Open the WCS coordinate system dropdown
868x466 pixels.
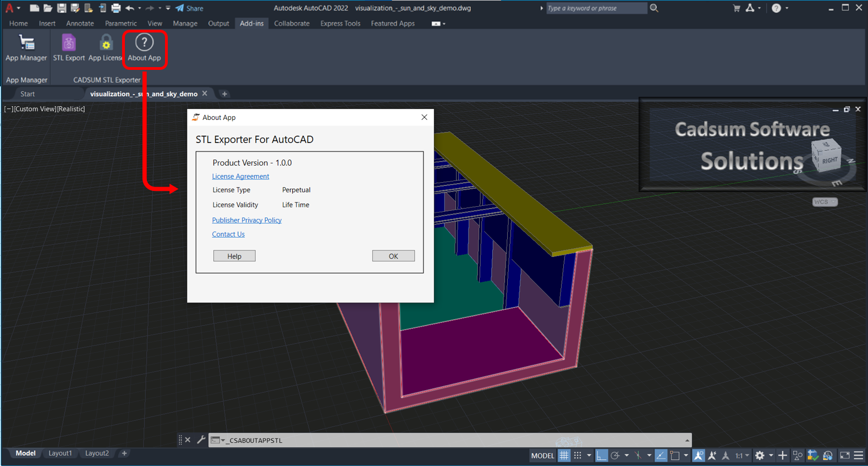pos(825,202)
